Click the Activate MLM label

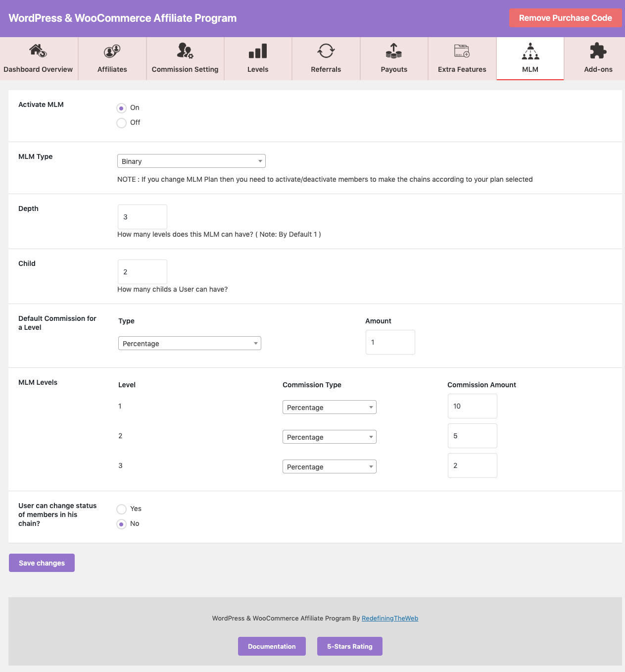pyautogui.click(x=41, y=104)
